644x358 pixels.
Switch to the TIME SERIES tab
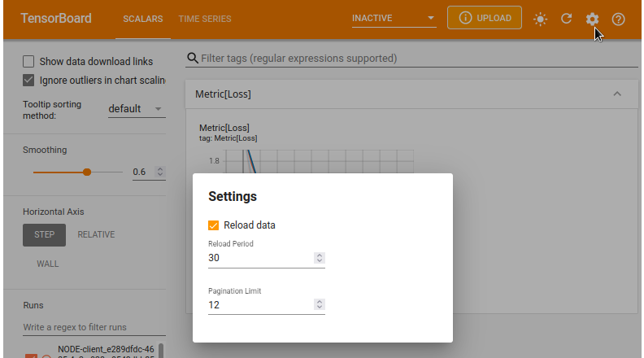click(205, 19)
